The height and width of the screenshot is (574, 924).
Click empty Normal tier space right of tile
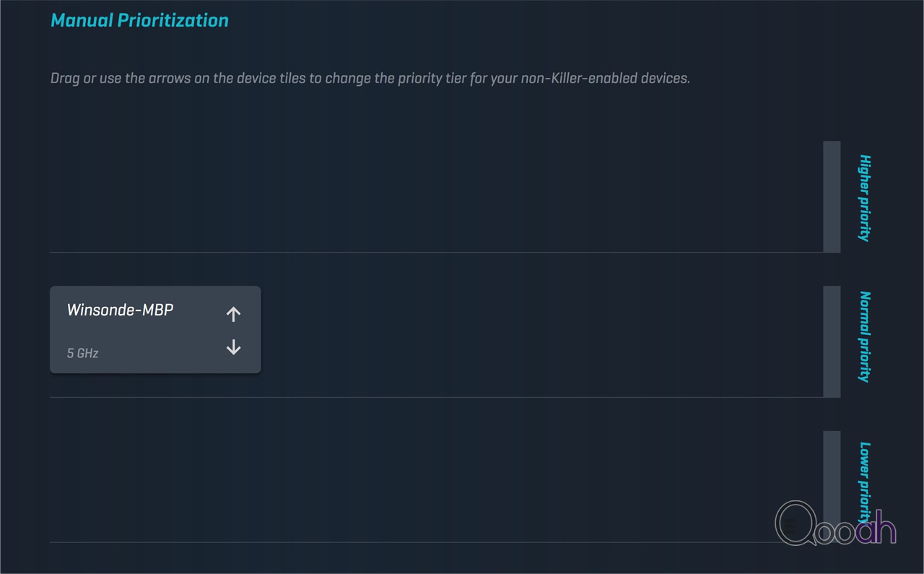coord(541,342)
